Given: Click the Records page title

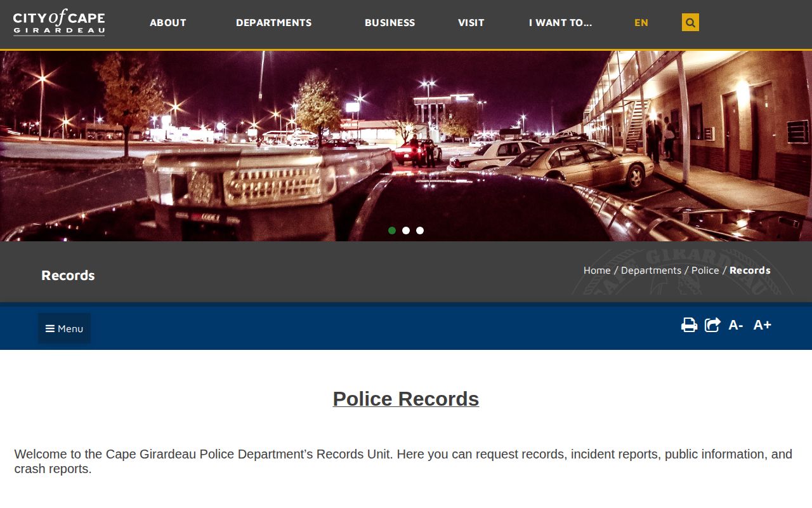Looking at the screenshot, I should click(x=68, y=276).
